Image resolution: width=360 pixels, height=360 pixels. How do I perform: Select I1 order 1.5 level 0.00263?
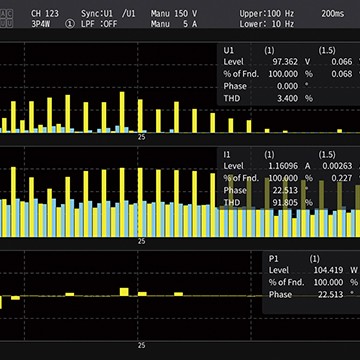click(x=337, y=166)
